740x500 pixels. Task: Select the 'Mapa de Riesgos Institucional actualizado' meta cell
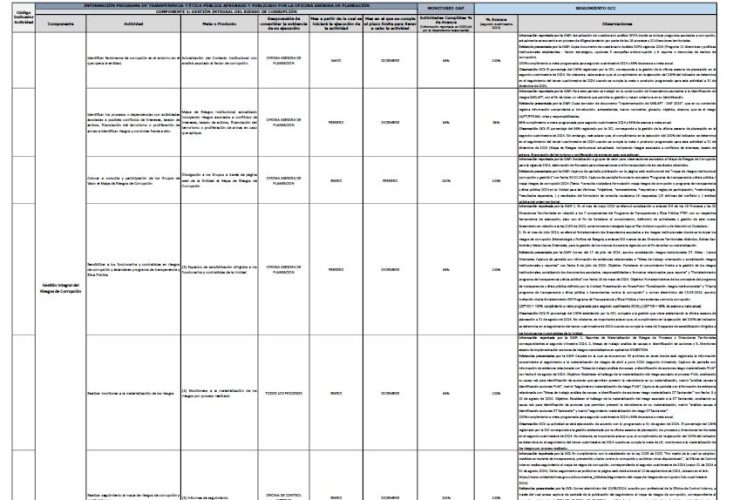(219, 122)
